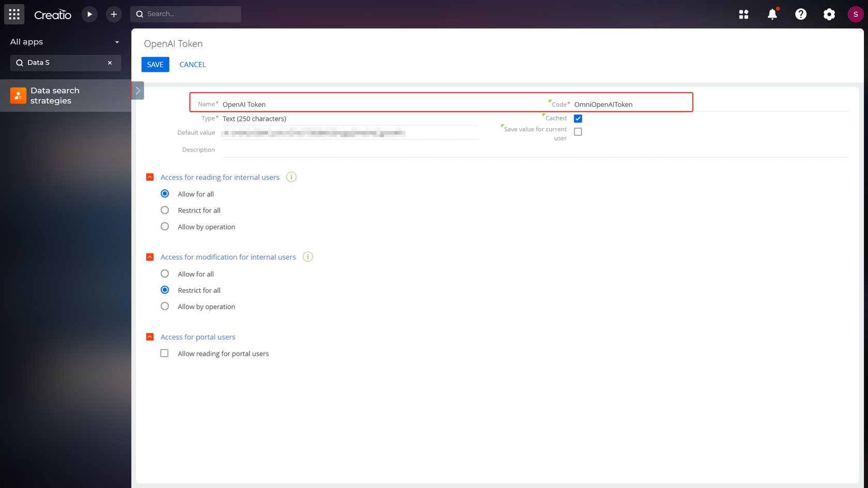
Task: Select Allow by operation for reading access
Action: point(164,226)
